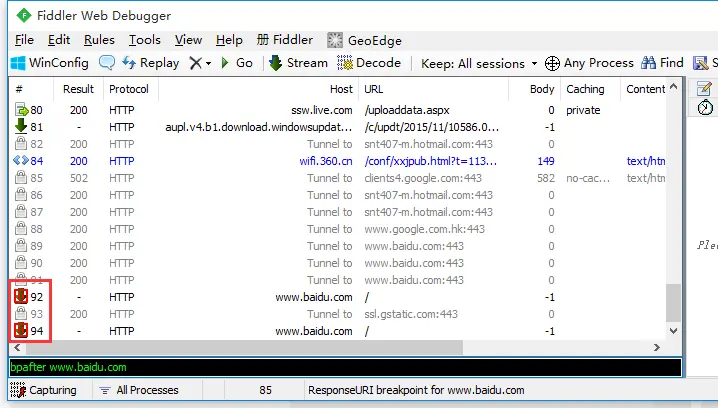Replay the selected session
The image size is (718, 408).
pyautogui.click(x=151, y=63)
